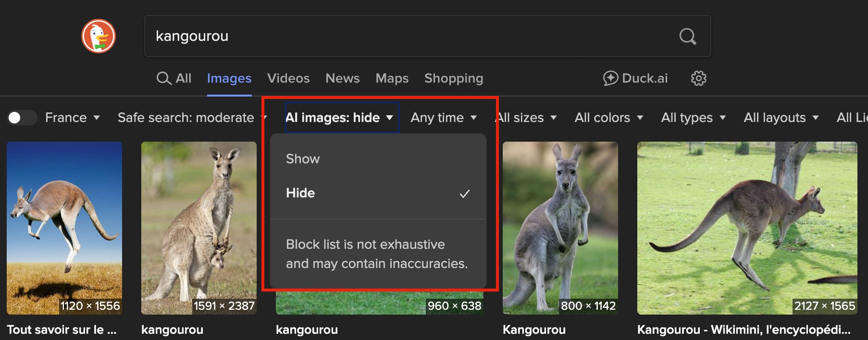Open the All layouts dropdown

click(781, 118)
